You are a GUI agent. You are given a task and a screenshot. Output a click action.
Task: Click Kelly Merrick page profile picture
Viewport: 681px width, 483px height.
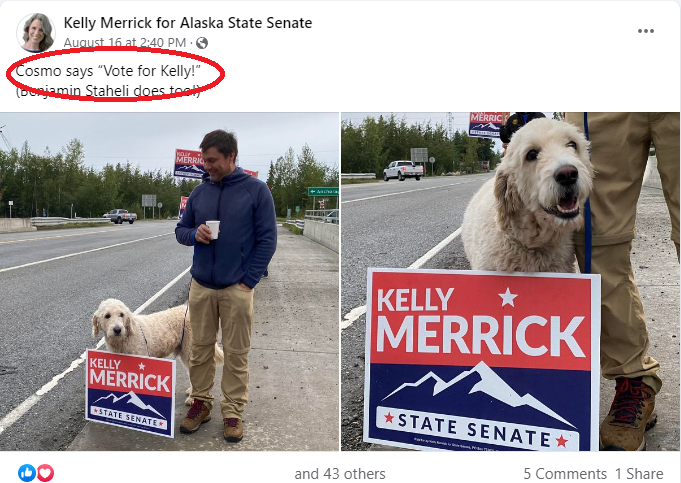[36, 33]
